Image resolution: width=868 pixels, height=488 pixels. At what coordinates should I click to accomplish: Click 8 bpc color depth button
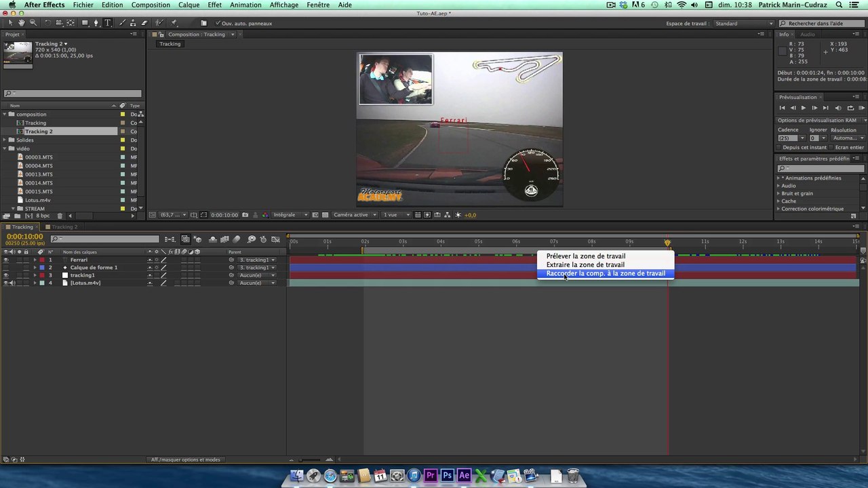click(x=42, y=216)
